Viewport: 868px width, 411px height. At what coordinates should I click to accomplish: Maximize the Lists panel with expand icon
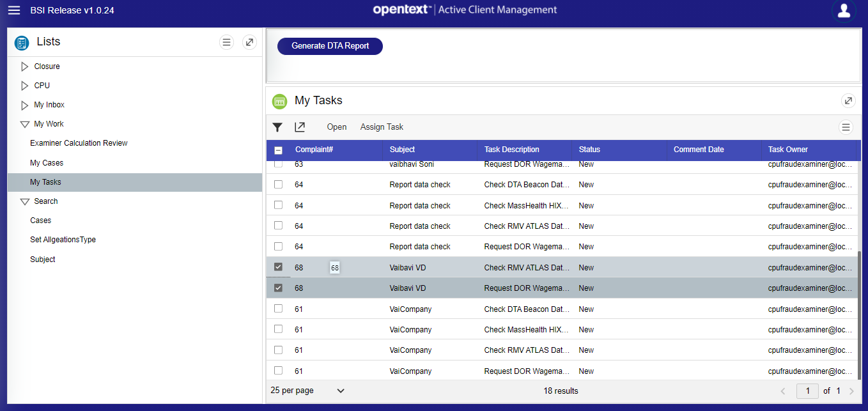pyautogui.click(x=249, y=42)
